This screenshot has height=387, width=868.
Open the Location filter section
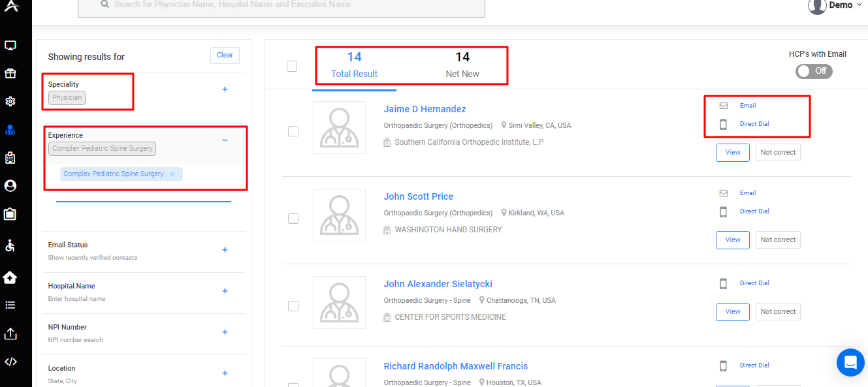point(225,373)
